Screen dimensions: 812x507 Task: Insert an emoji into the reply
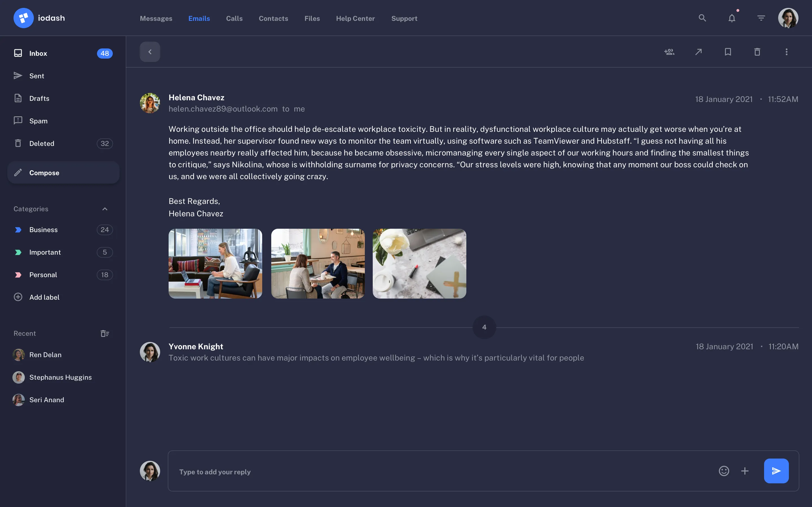[724, 470]
